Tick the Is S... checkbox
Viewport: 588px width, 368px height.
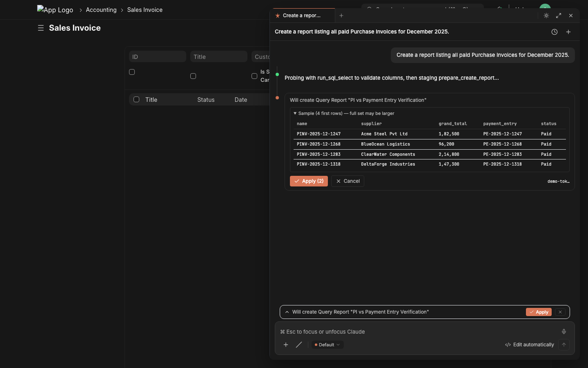(x=254, y=76)
